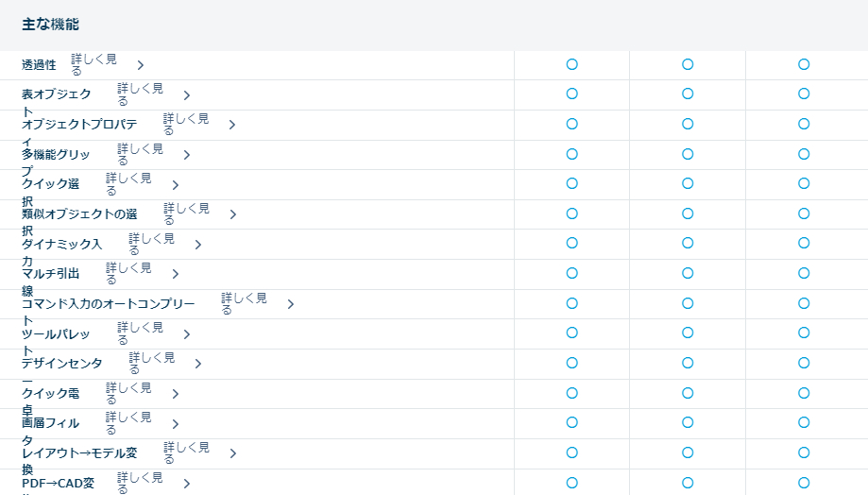Expand 多機能グリップ details chevron
868x495 pixels.
pyautogui.click(x=187, y=155)
